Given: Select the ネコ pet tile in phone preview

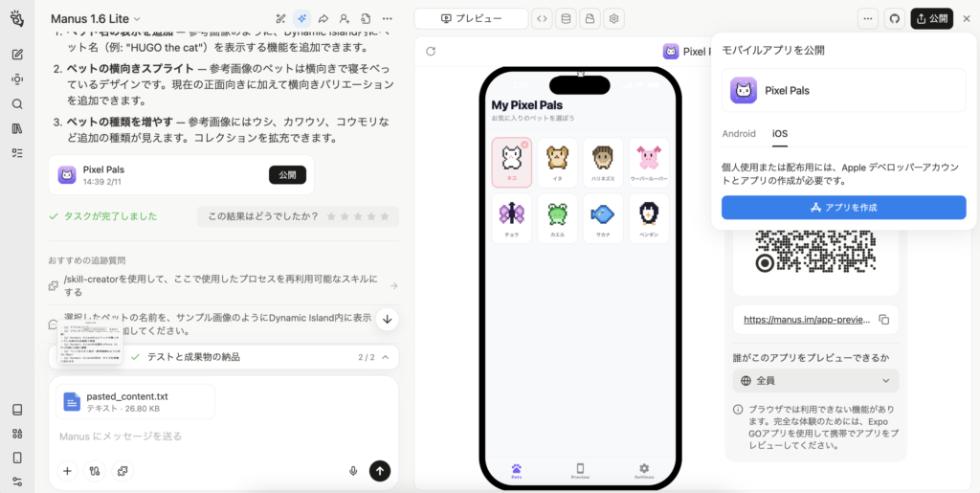Looking at the screenshot, I should pos(511,161).
